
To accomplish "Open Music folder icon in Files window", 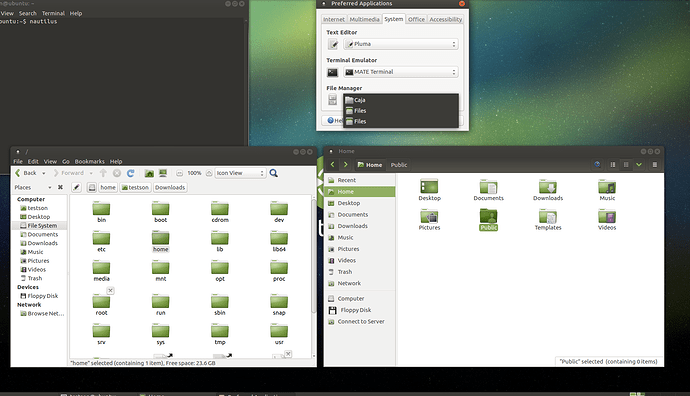I will pos(607,190).
